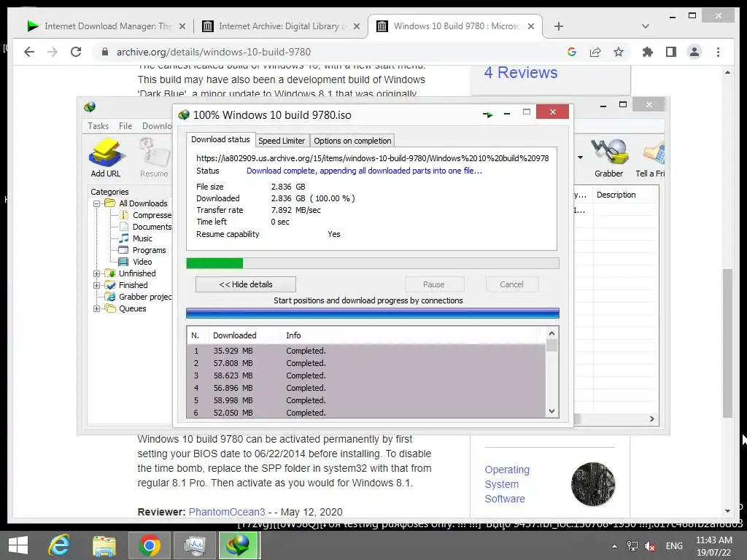
Task: Click the blue connections progress bar
Action: (x=372, y=313)
